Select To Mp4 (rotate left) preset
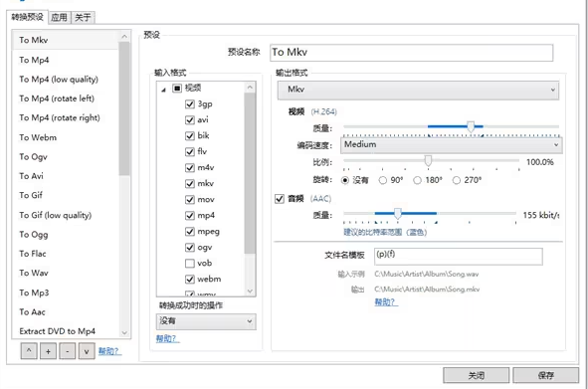This screenshot has height=389, width=588. pos(66,98)
